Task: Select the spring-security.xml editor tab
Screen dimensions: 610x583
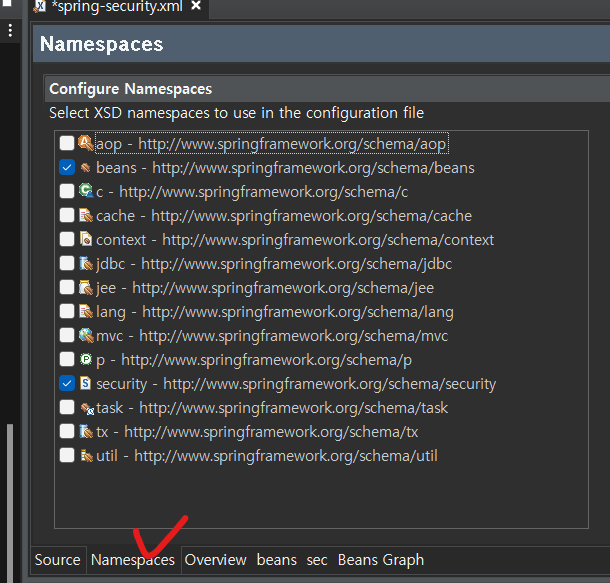Action: point(117,6)
